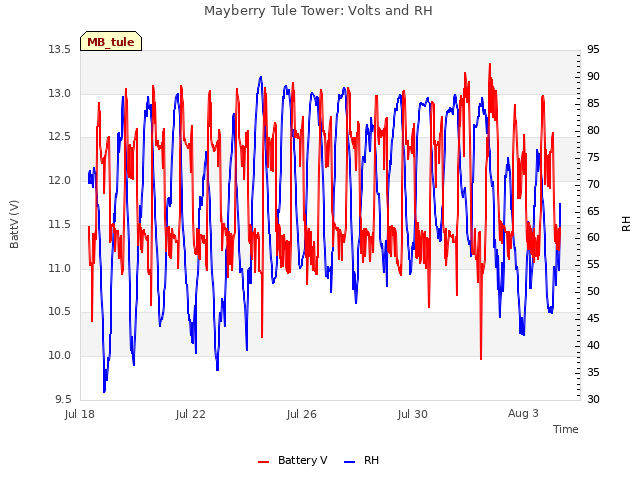Click the 65 right axis tick label
The image size is (640, 480).
pos(593,211)
